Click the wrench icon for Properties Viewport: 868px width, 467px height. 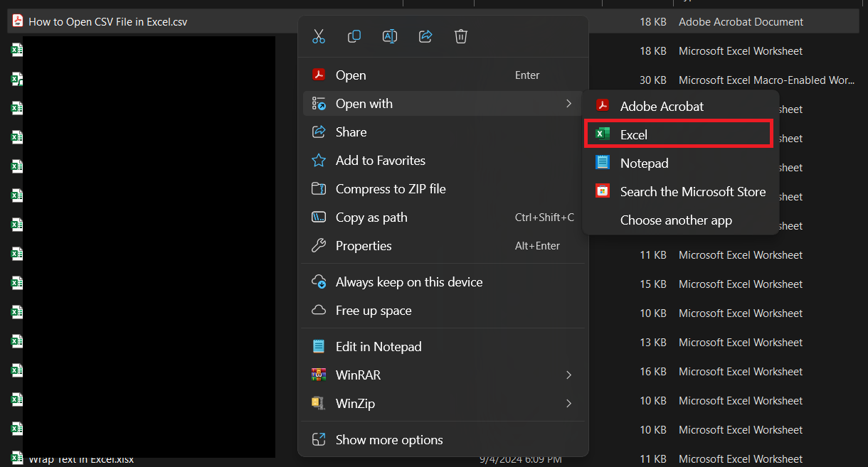pos(319,246)
